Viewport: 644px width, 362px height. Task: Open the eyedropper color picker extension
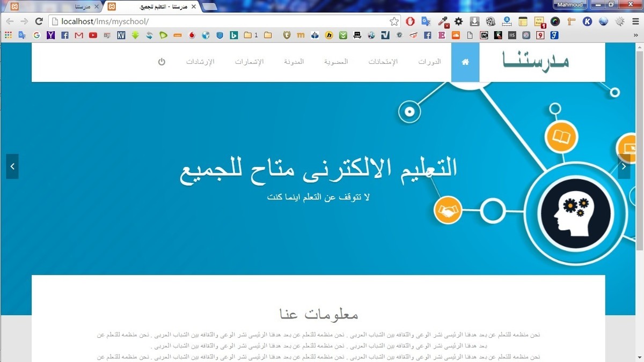pyautogui.click(x=443, y=21)
